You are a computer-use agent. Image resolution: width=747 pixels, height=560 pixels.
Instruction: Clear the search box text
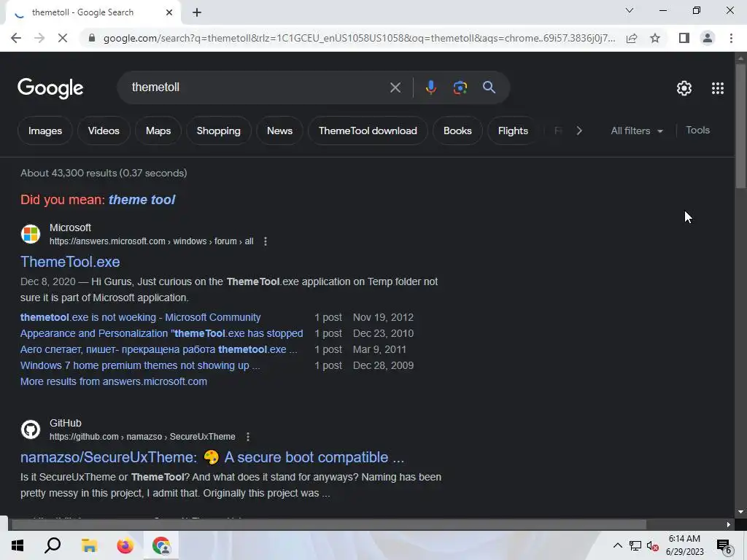(x=395, y=87)
